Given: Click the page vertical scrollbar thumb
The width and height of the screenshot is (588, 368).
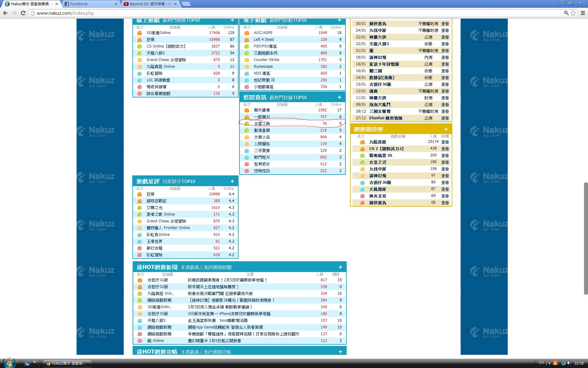Looking at the screenshot, I should pos(586,239).
